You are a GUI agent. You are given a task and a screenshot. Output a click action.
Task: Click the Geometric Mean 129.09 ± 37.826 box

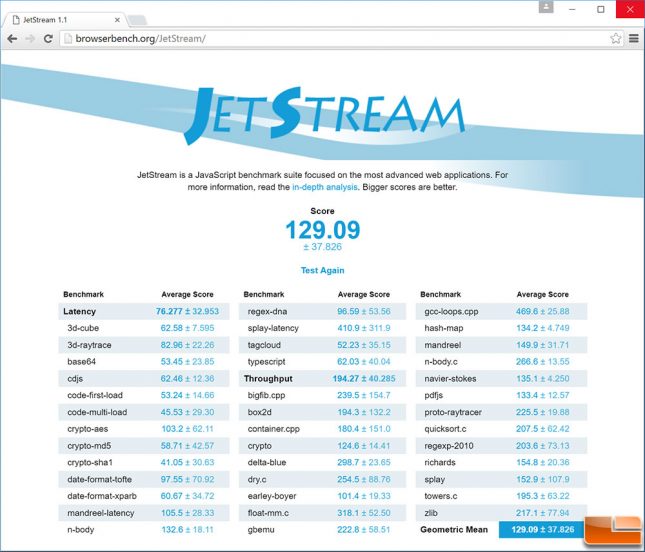click(x=543, y=529)
